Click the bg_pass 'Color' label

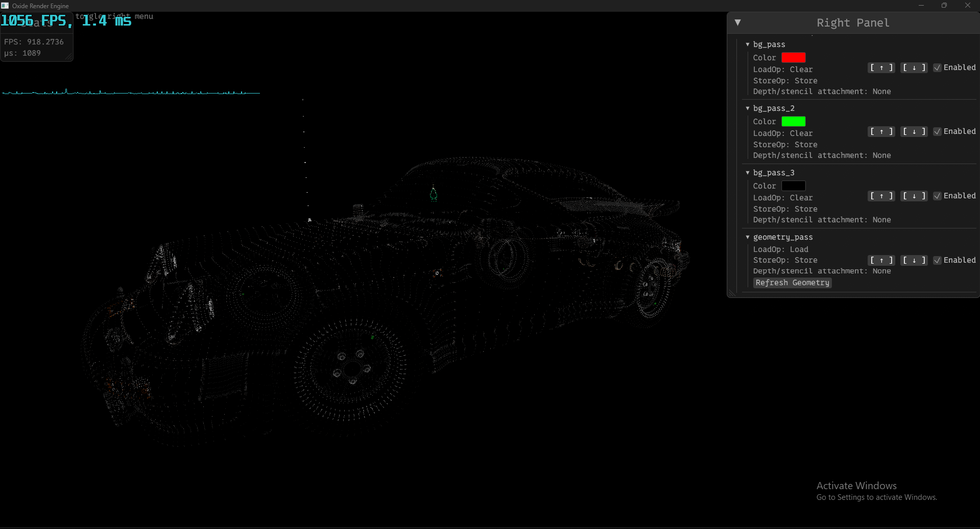coord(764,58)
